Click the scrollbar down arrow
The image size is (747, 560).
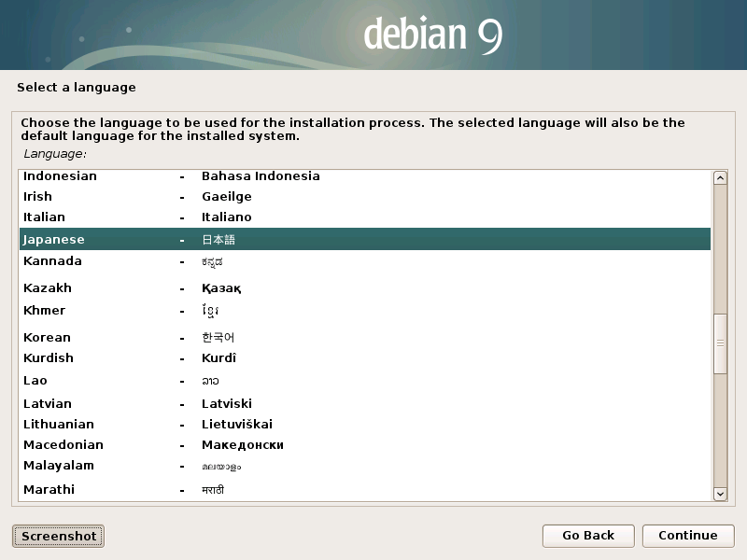click(x=720, y=493)
